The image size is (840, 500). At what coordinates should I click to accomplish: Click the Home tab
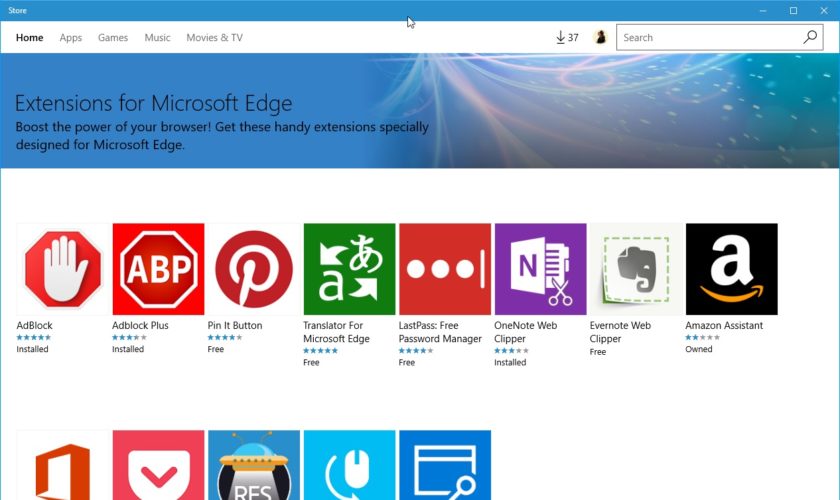pos(30,38)
